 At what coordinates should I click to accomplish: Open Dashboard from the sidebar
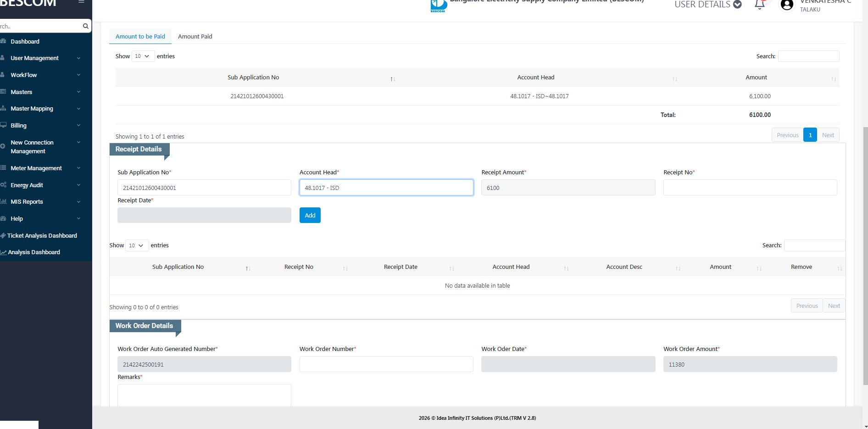[x=25, y=41]
